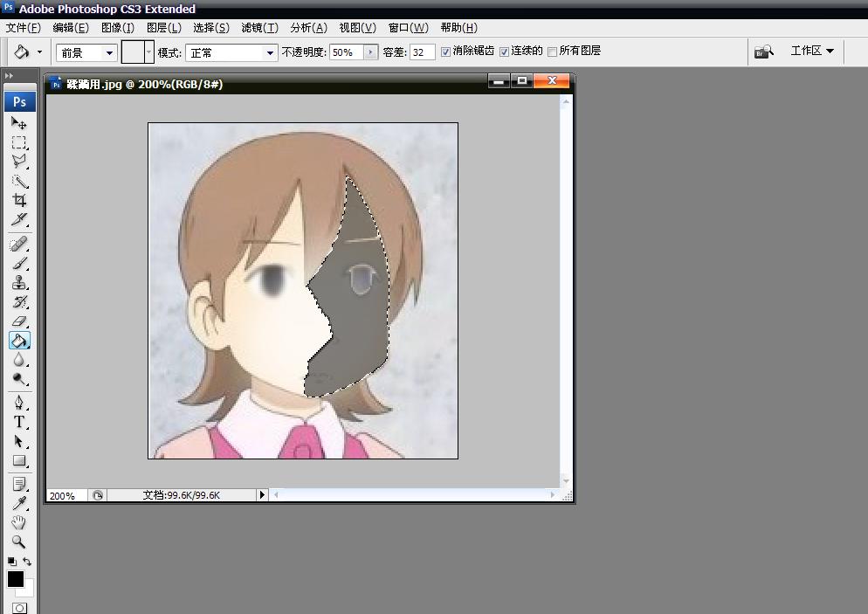
Task: Select the Quick Selection wand tool
Action: [x=19, y=181]
